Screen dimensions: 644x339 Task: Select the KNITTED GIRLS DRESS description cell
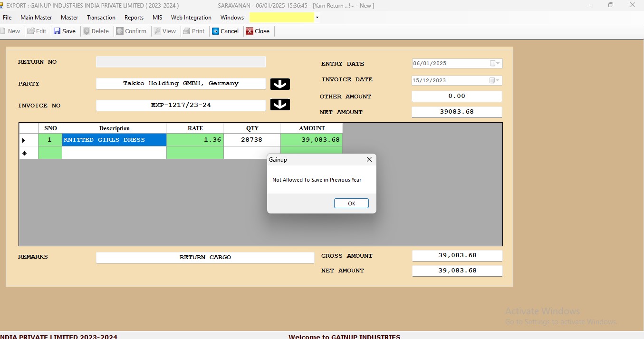(x=114, y=140)
